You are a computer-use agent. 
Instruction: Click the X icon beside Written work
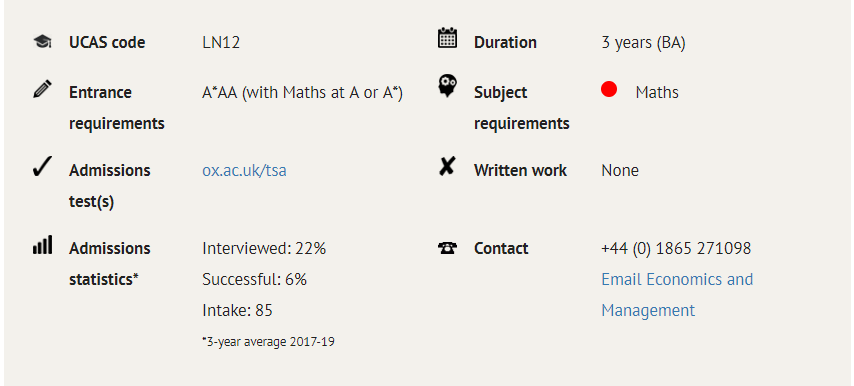447,166
